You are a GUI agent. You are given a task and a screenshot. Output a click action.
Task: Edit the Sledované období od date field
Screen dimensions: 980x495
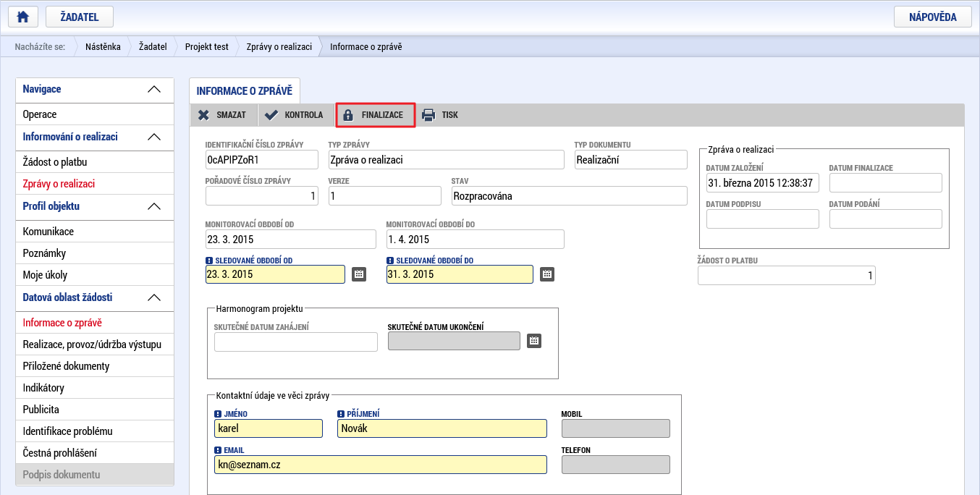click(275, 274)
